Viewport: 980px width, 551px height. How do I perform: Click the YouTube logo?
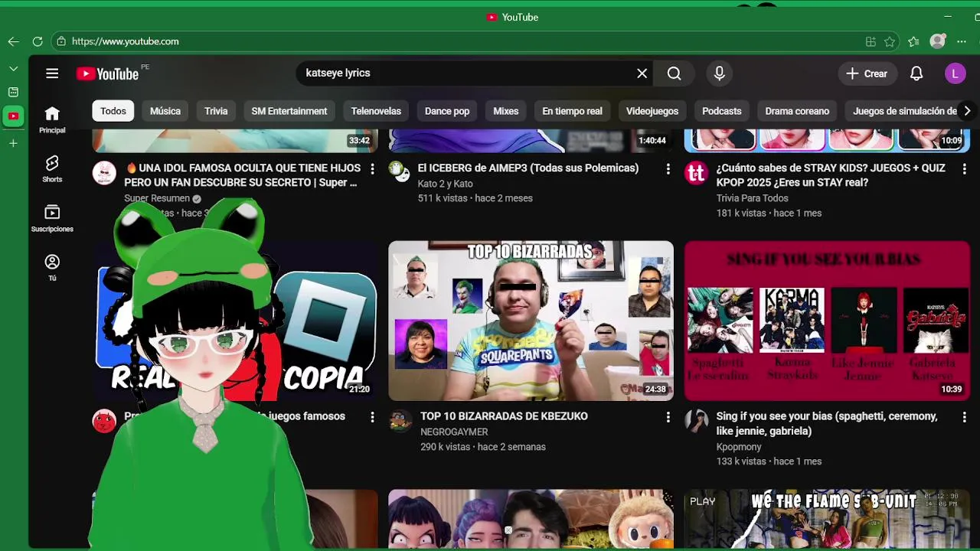point(108,73)
